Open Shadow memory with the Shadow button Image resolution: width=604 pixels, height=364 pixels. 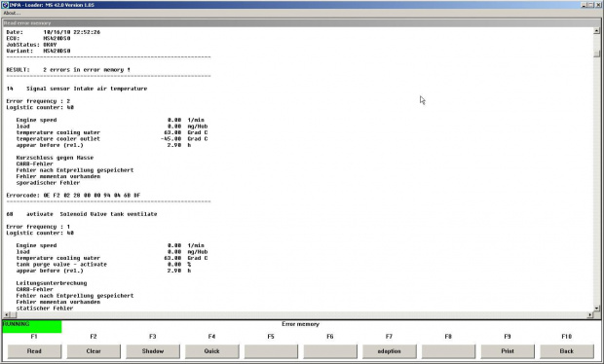[153, 351]
